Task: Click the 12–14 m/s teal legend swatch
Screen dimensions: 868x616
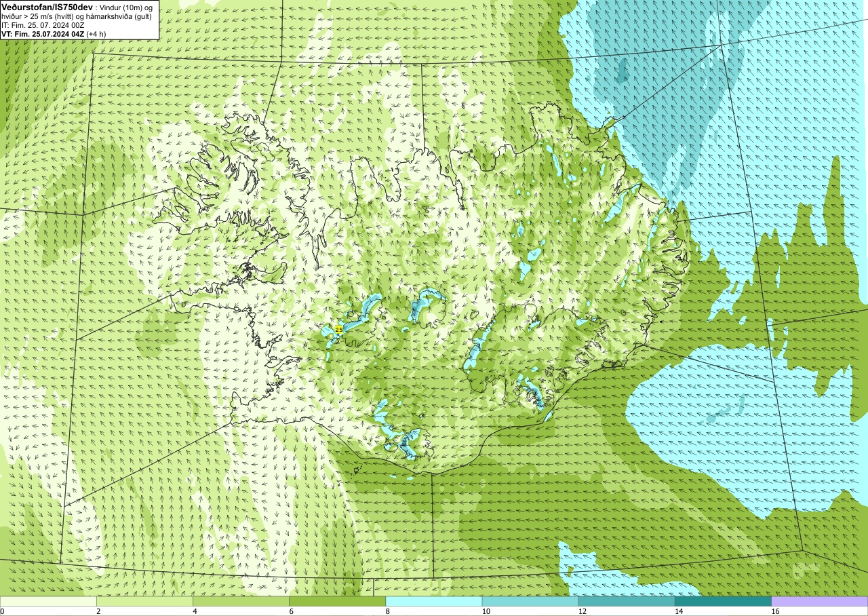Action: (x=627, y=601)
